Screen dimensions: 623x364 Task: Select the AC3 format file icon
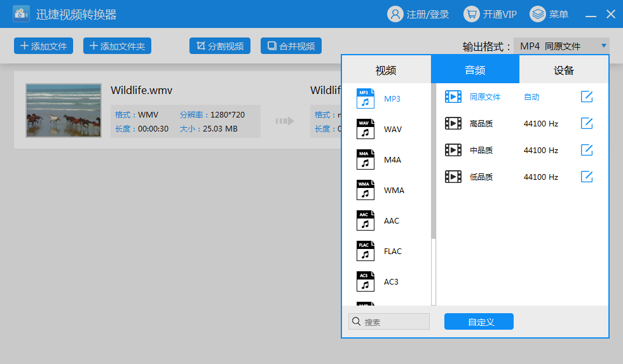point(366,282)
